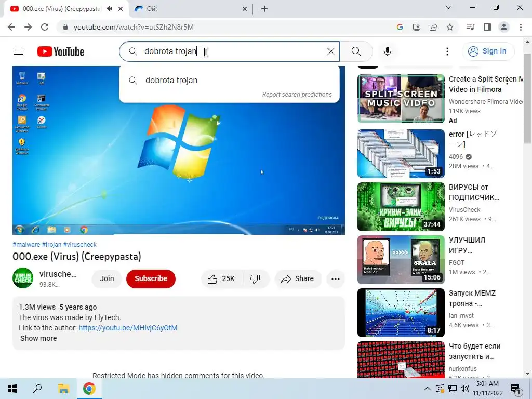Viewport: 532px width, 399px height.
Task: Open Windows taskbar search
Action: point(37,389)
